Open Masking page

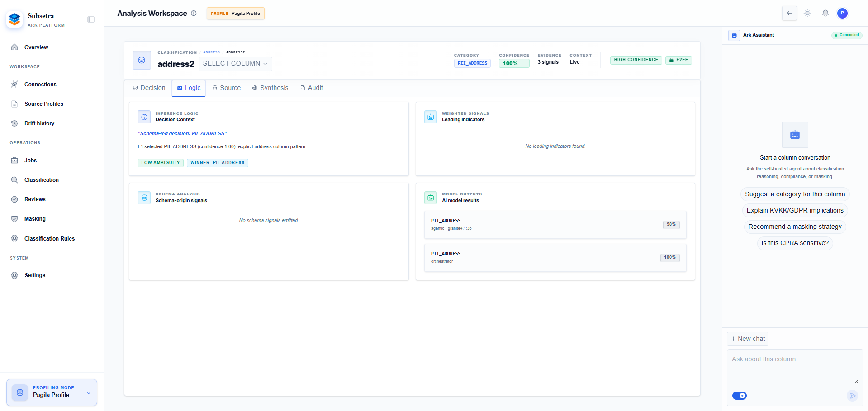point(35,219)
